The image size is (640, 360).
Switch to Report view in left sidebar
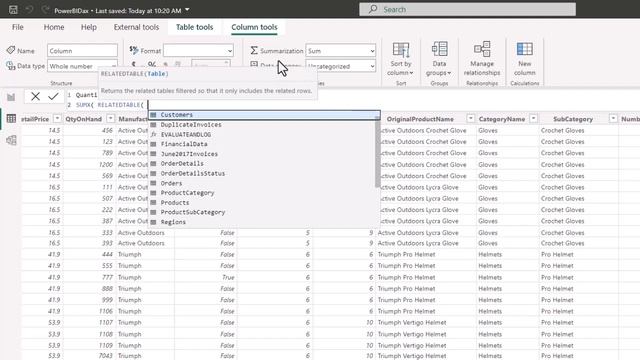[11, 97]
